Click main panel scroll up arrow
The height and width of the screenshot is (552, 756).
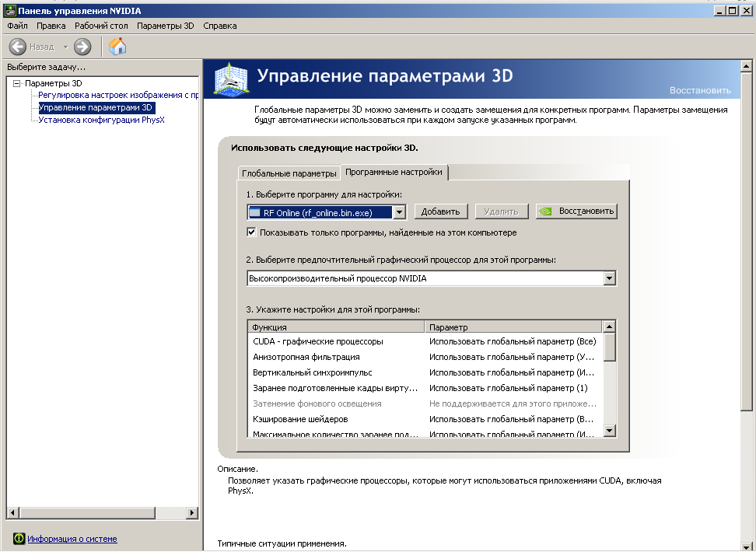pos(747,66)
